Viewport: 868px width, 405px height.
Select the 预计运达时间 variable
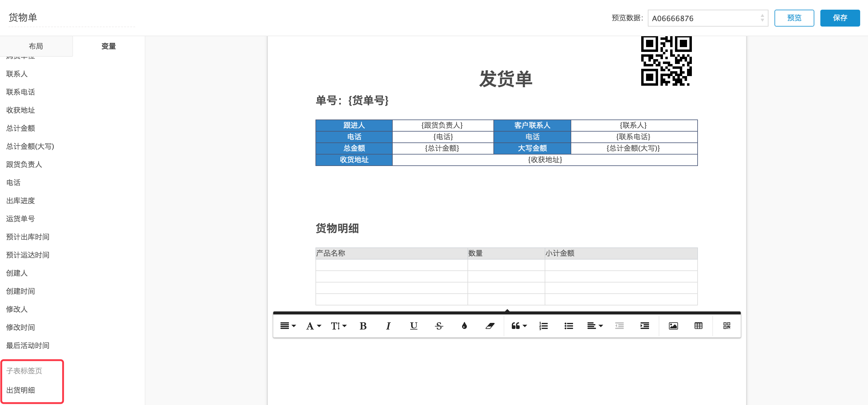click(28, 255)
